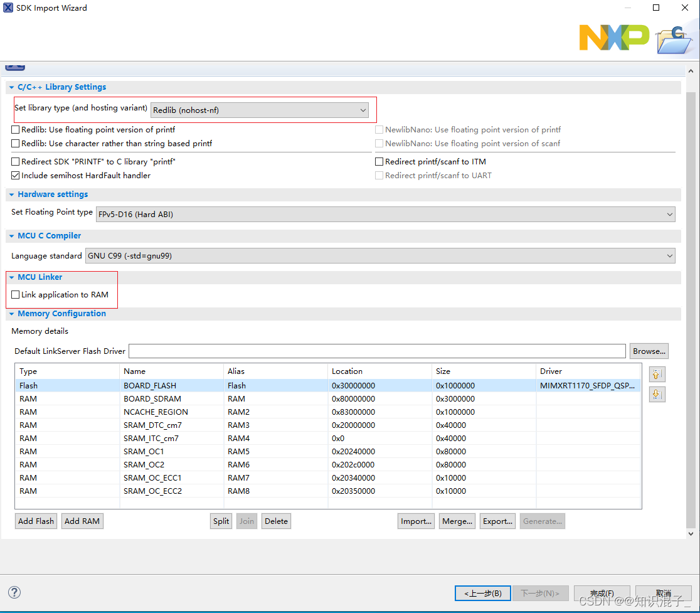Click Add Flash button
Screen dimensions: 700x613
pyautogui.click(x=36, y=521)
